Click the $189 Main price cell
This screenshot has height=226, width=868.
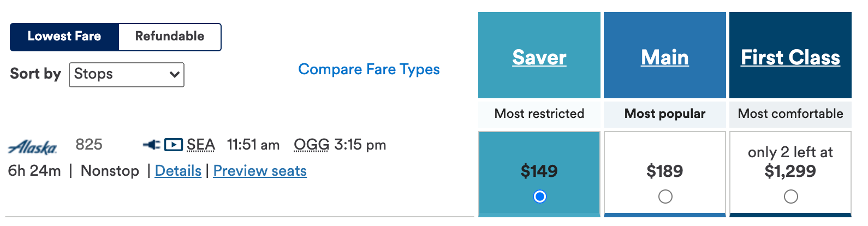click(665, 171)
